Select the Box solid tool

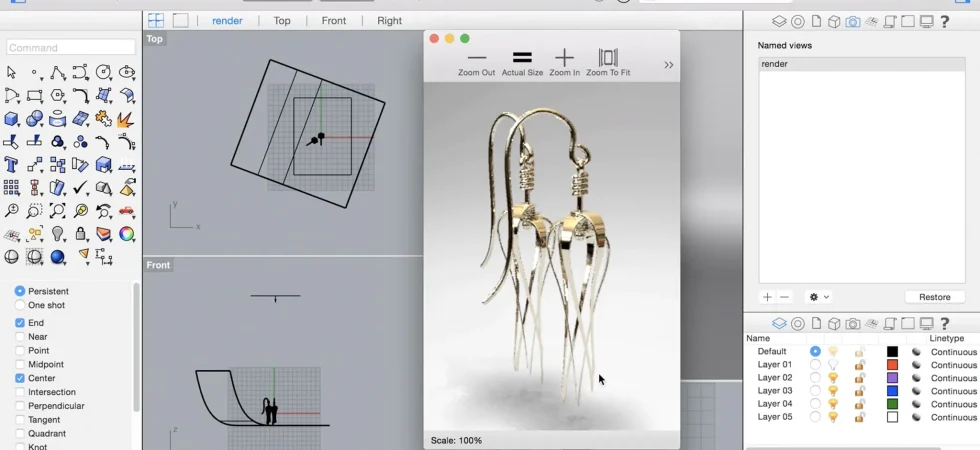click(x=11, y=118)
